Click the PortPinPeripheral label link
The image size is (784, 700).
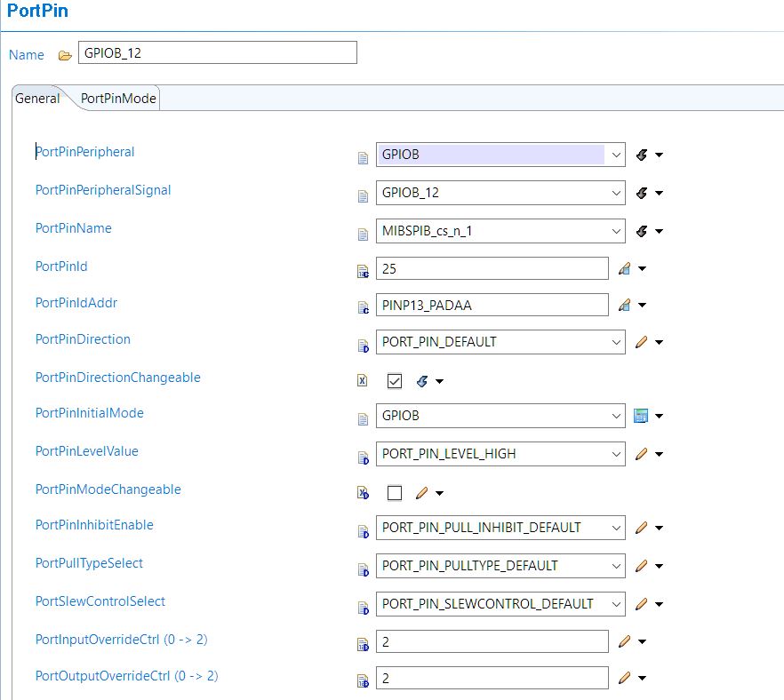[85, 151]
